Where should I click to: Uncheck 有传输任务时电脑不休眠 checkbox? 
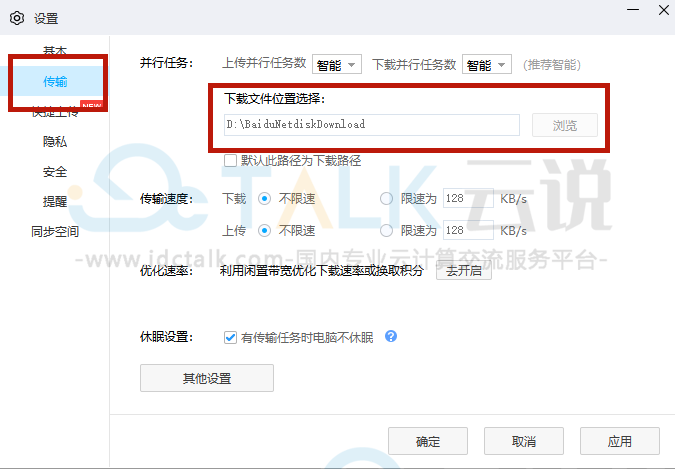(x=230, y=337)
